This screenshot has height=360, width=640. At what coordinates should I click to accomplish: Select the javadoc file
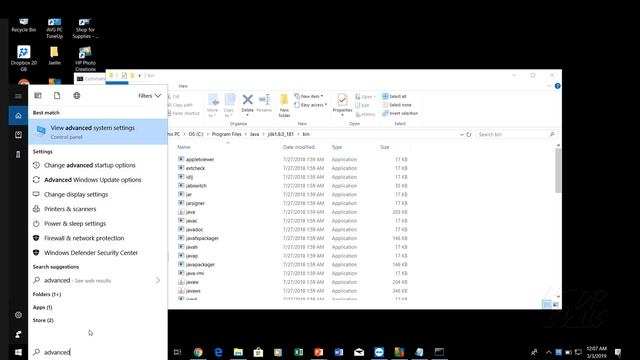pyautogui.click(x=191, y=230)
